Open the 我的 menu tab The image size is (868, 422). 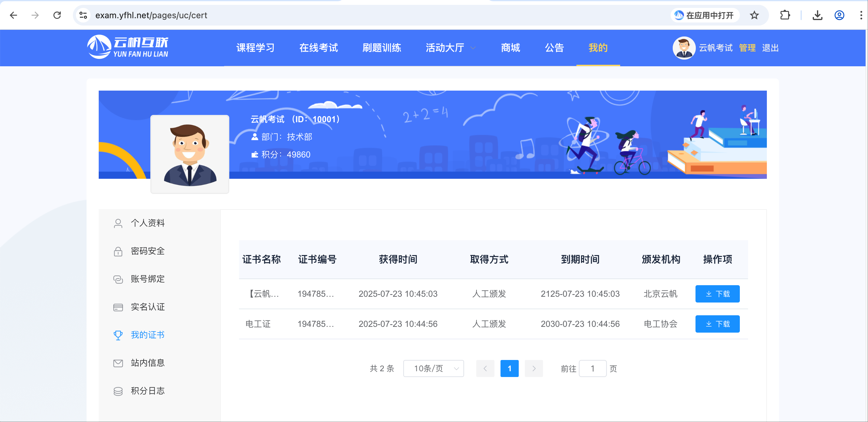click(598, 48)
